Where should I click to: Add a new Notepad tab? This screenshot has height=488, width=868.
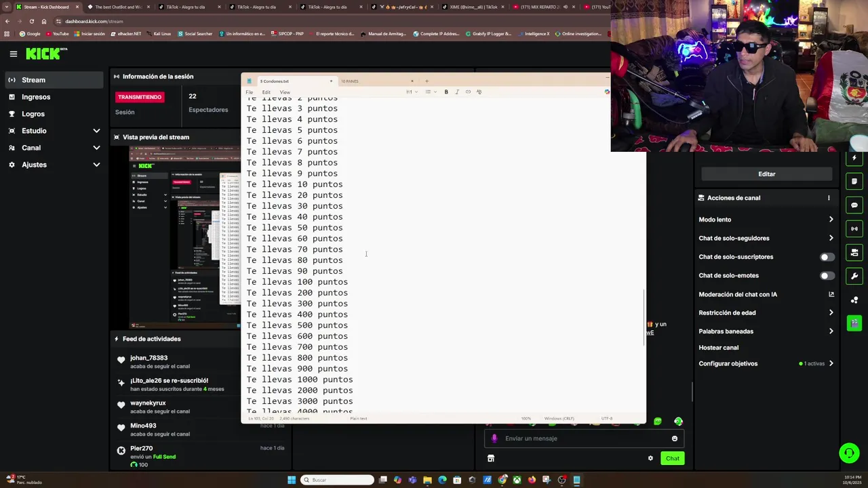(427, 81)
